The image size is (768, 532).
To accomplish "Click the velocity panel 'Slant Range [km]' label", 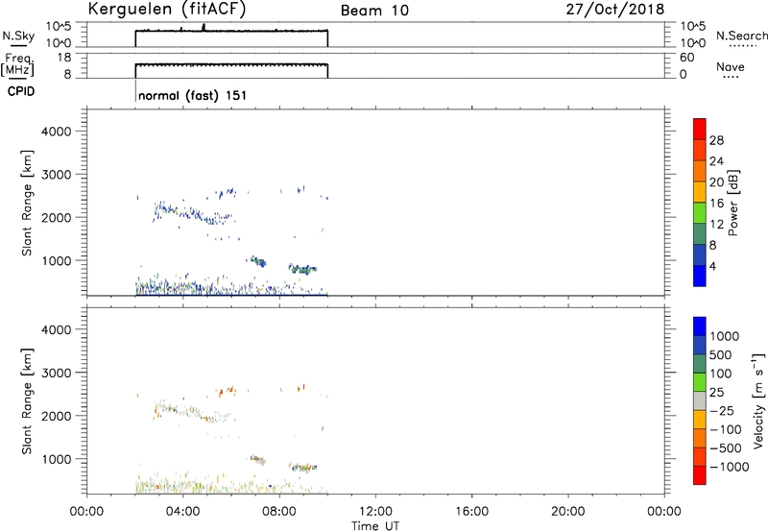I will pos(27,401).
